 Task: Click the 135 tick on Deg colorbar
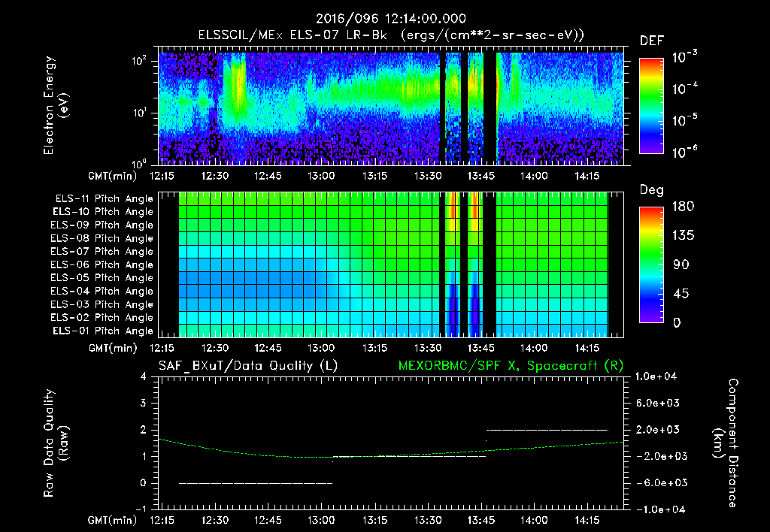tap(683, 236)
